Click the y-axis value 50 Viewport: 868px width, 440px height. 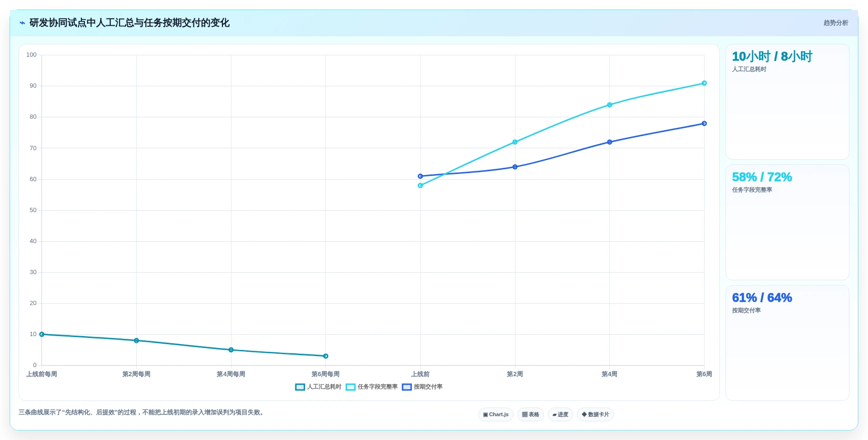coord(33,210)
